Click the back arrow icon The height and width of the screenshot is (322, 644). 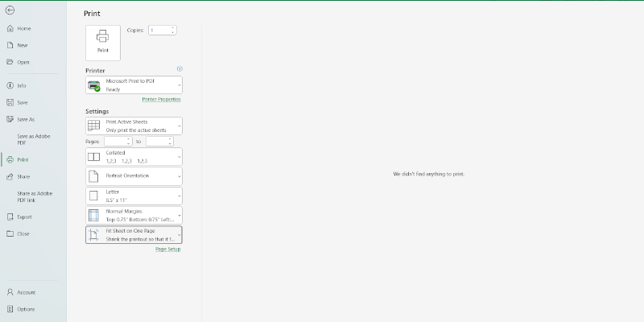(10, 10)
